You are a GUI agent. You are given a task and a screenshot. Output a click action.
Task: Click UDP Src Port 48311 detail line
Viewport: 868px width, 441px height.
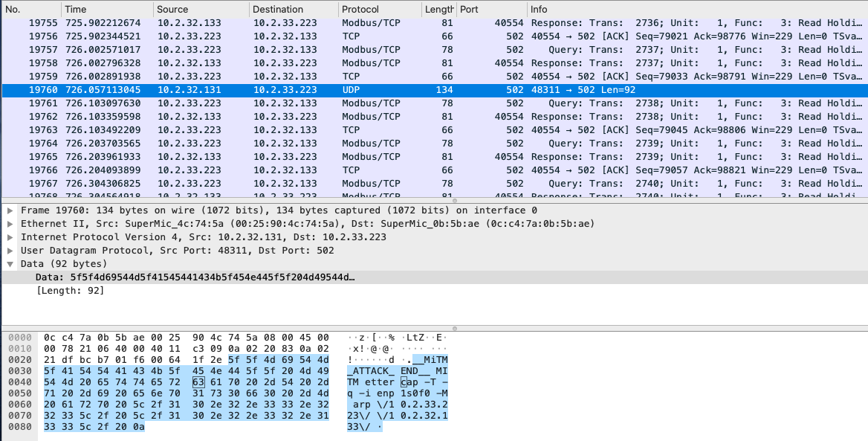click(178, 251)
